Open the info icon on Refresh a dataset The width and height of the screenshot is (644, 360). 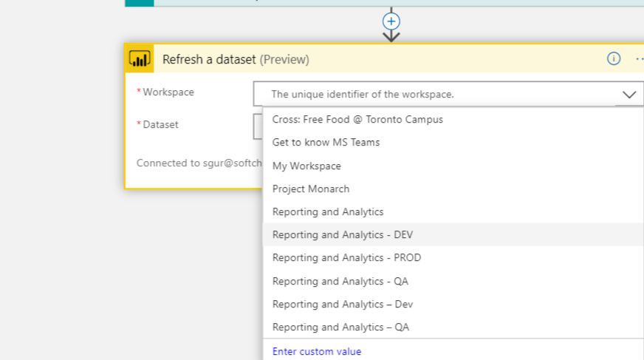(614, 58)
